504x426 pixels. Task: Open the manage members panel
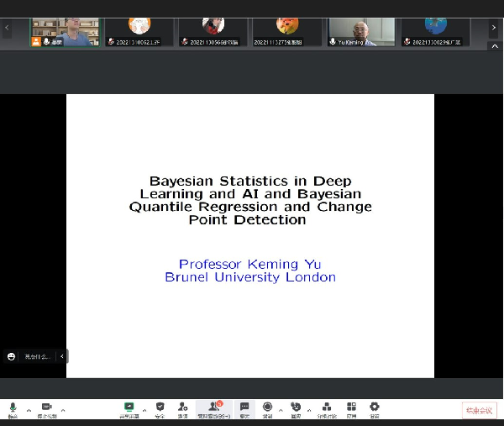click(213, 408)
